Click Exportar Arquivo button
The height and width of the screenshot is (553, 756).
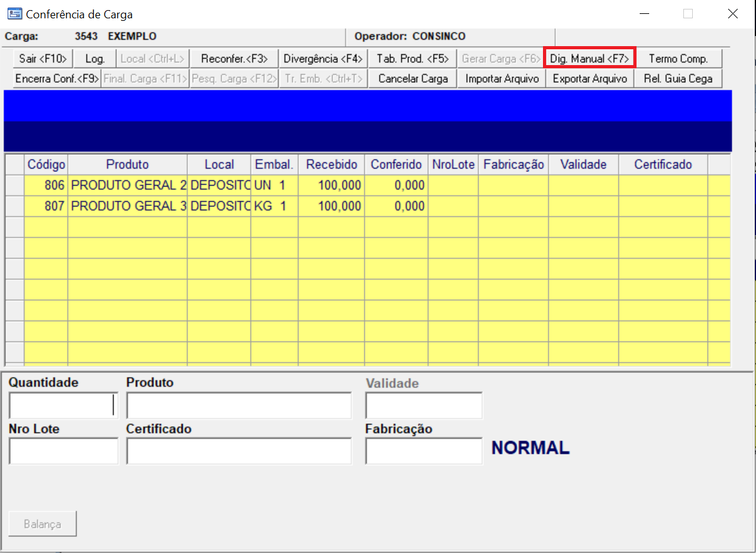click(x=590, y=78)
